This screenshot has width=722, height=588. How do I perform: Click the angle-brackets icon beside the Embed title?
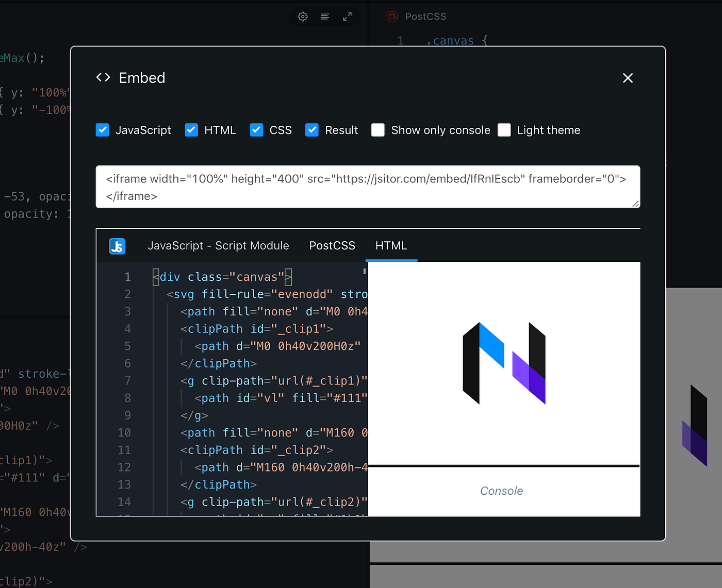(103, 77)
